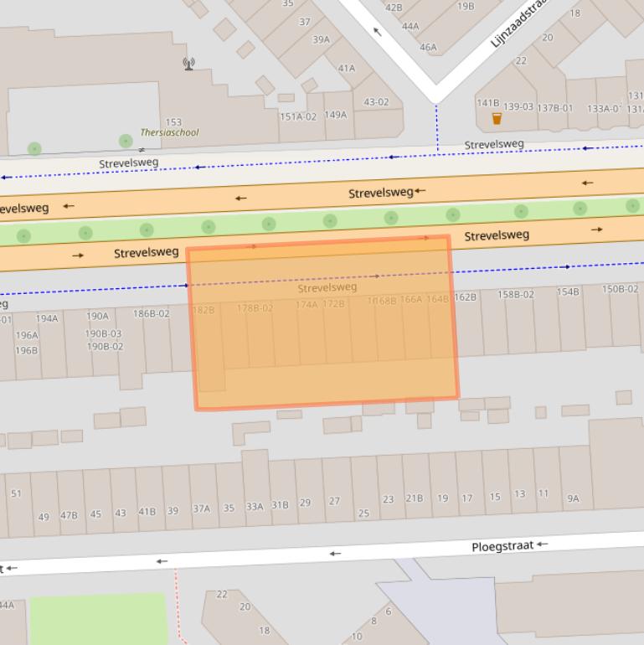Image resolution: width=644 pixels, height=645 pixels.
Task: Click the antenna tower icon
Action: coord(188,64)
